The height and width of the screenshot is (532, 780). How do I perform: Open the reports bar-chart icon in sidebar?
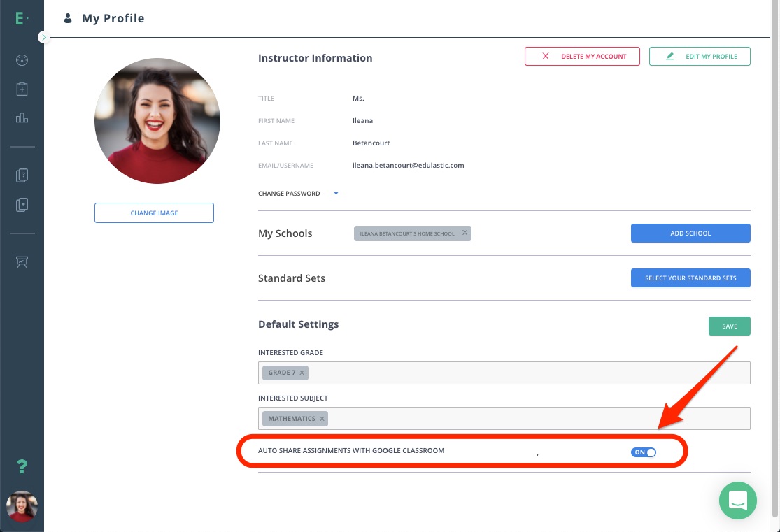(x=22, y=118)
